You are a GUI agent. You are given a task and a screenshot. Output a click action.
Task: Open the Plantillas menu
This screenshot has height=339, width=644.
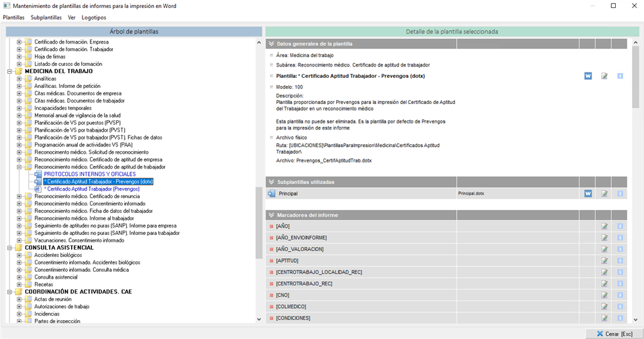(13, 17)
